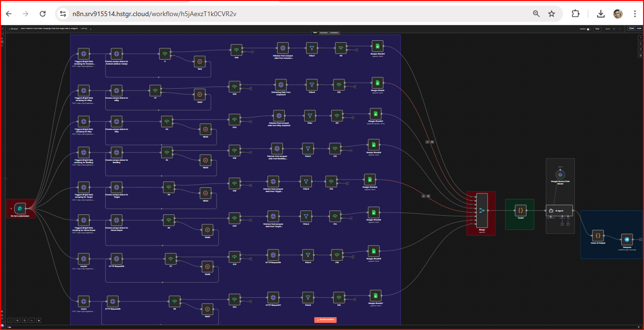Reload the browser page
The height and width of the screenshot is (330, 644).
click(43, 14)
